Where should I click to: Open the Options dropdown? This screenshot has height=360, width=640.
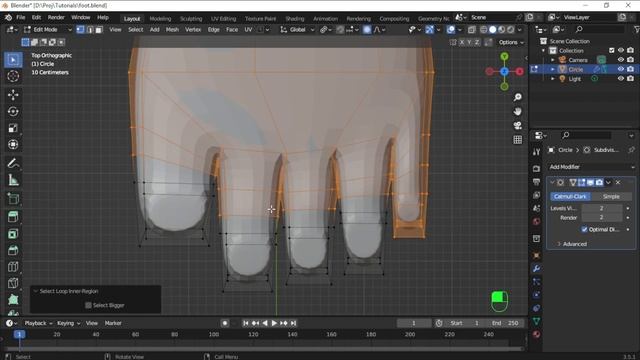click(x=511, y=42)
